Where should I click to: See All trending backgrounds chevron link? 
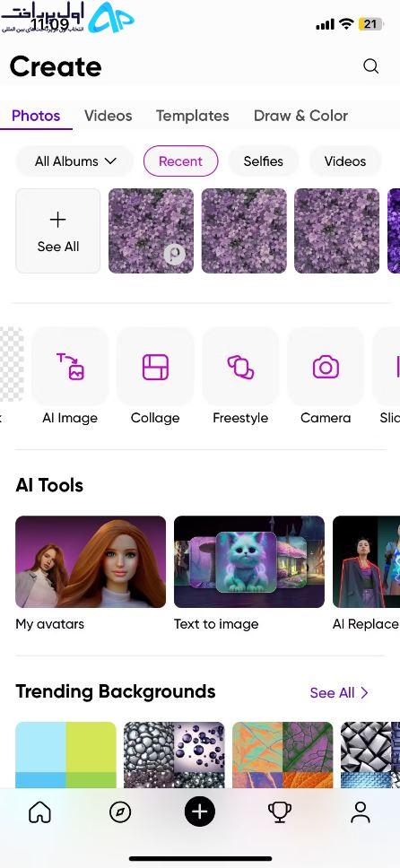[x=339, y=692]
